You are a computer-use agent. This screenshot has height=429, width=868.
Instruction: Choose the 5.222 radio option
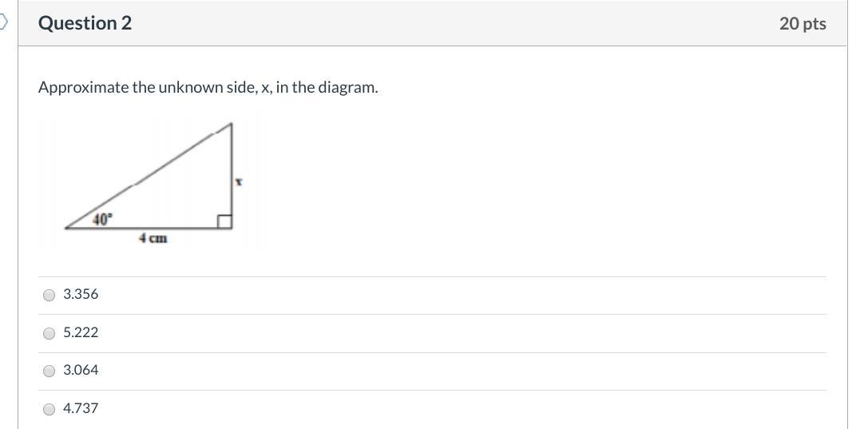click(x=50, y=333)
